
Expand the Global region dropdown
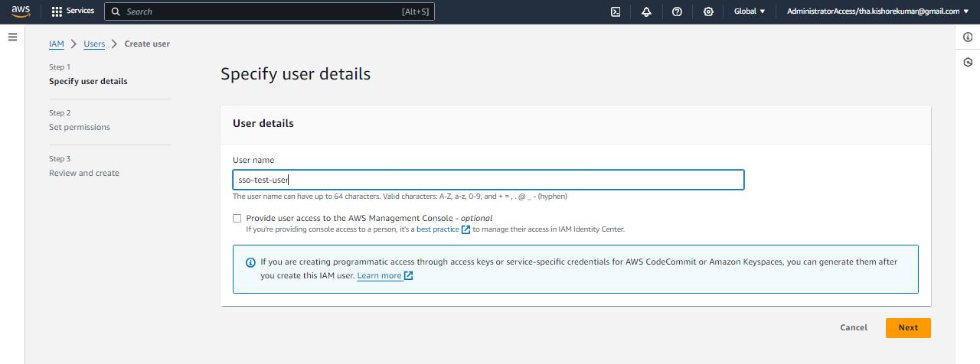point(750,11)
